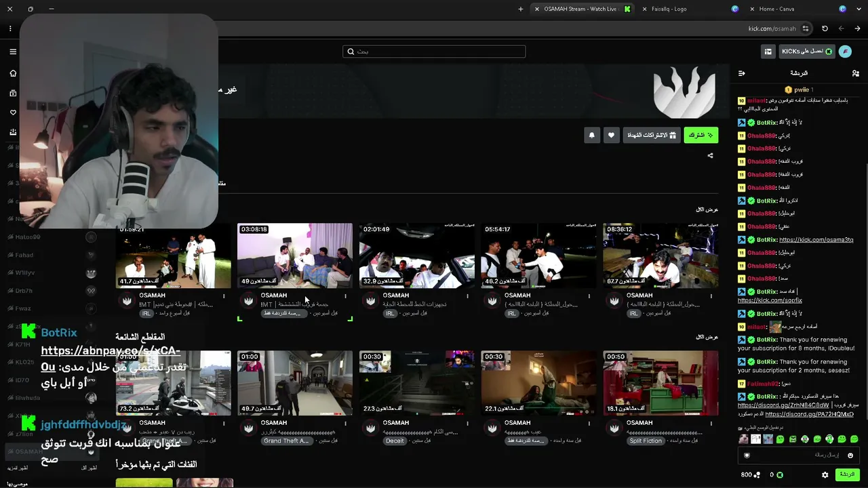Image resolution: width=868 pixels, height=488 pixels.
Task: Open the 03:08:18 video thumbnail
Action: point(295,256)
